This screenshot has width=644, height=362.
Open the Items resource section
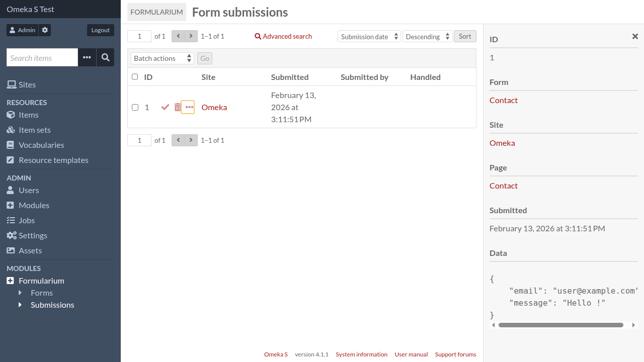coord(28,115)
